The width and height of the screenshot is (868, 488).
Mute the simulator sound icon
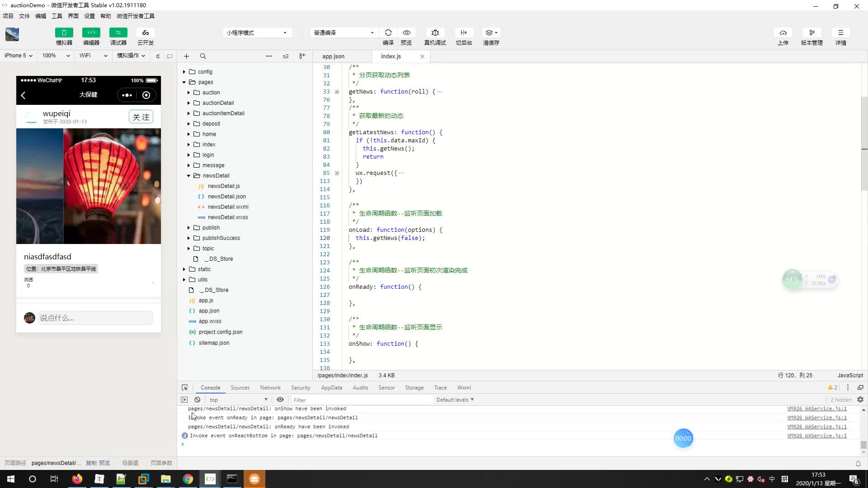coord(158,56)
